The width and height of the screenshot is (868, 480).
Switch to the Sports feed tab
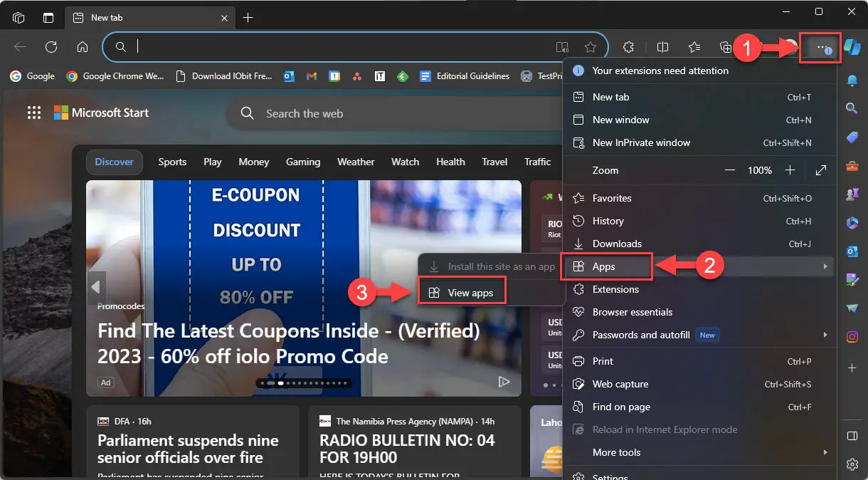coord(172,162)
